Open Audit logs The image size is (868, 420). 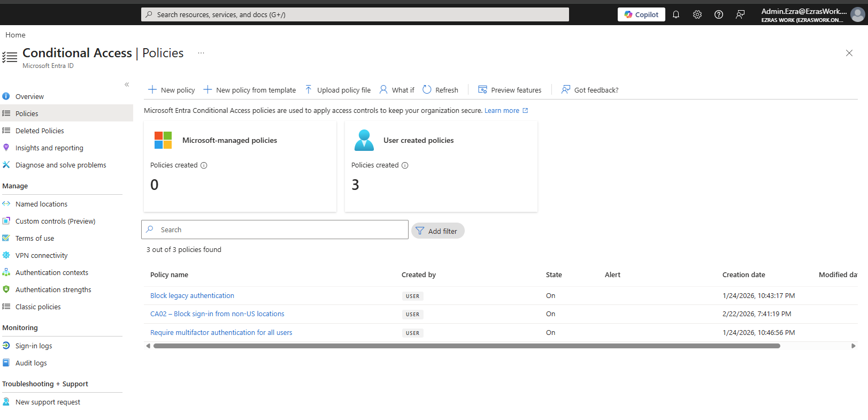pyautogui.click(x=31, y=363)
